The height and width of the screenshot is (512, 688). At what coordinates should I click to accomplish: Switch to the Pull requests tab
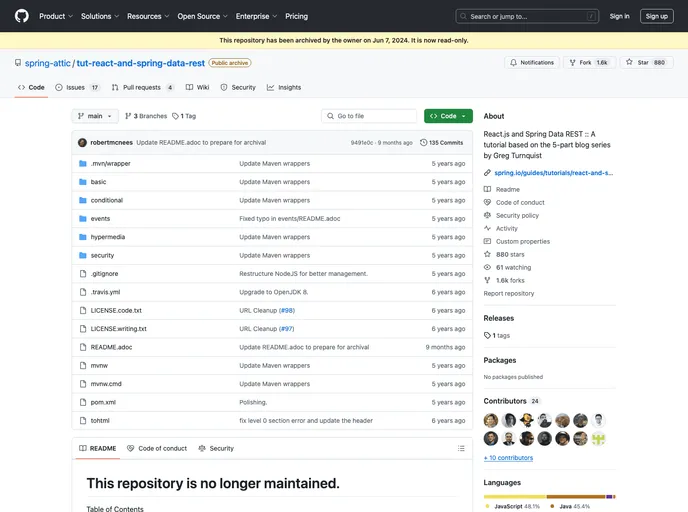click(x=143, y=87)
